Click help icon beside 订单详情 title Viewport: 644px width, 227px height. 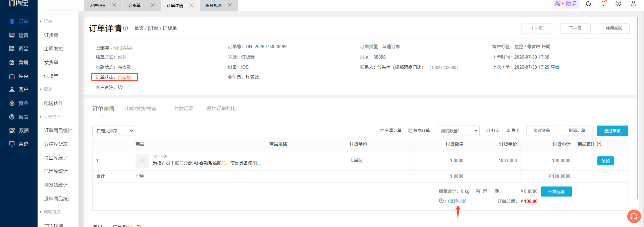125,28
